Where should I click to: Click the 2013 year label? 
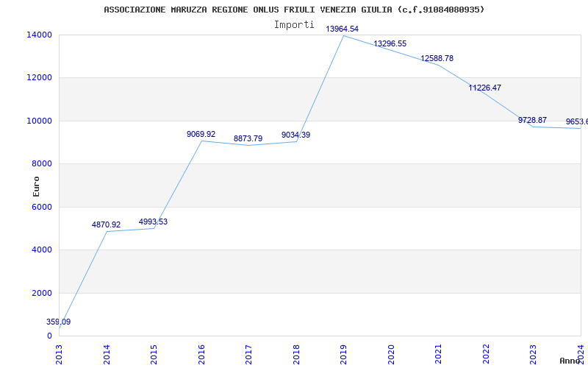point(59,354)
